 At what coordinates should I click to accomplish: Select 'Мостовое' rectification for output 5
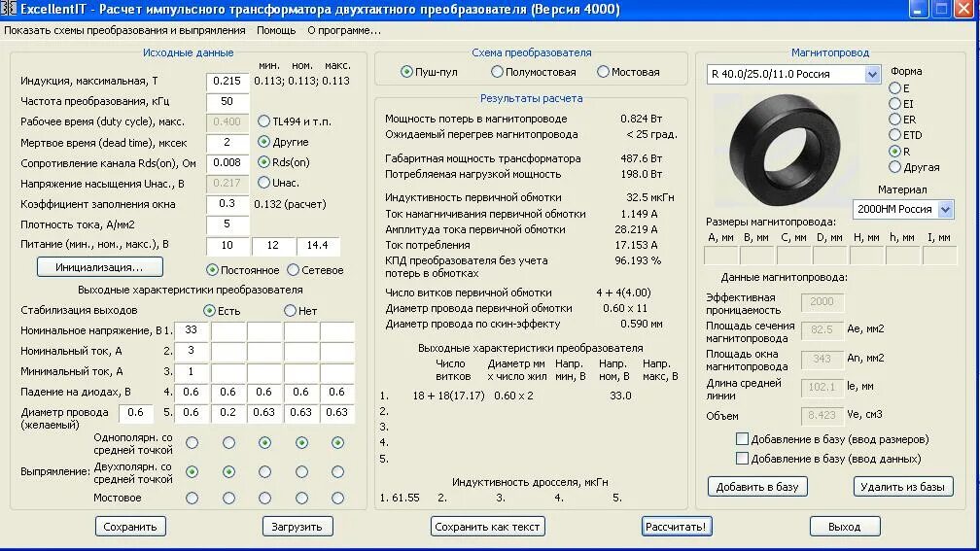tap(337, 498)
